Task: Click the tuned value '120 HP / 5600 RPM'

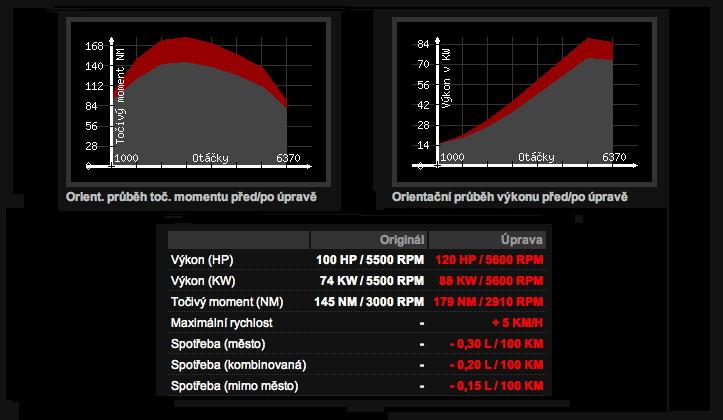Action: (490, 260)
